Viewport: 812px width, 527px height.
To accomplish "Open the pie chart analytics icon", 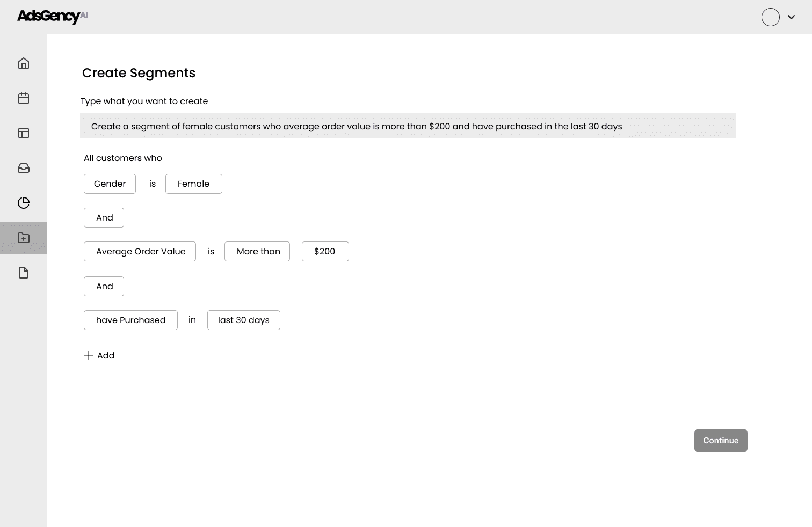I will point(24,203).
